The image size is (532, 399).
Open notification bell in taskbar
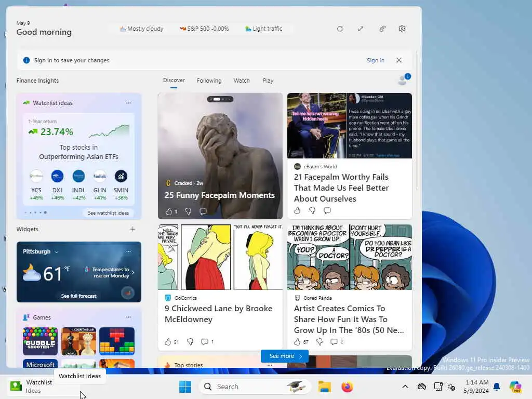click(x=497, y=387)
